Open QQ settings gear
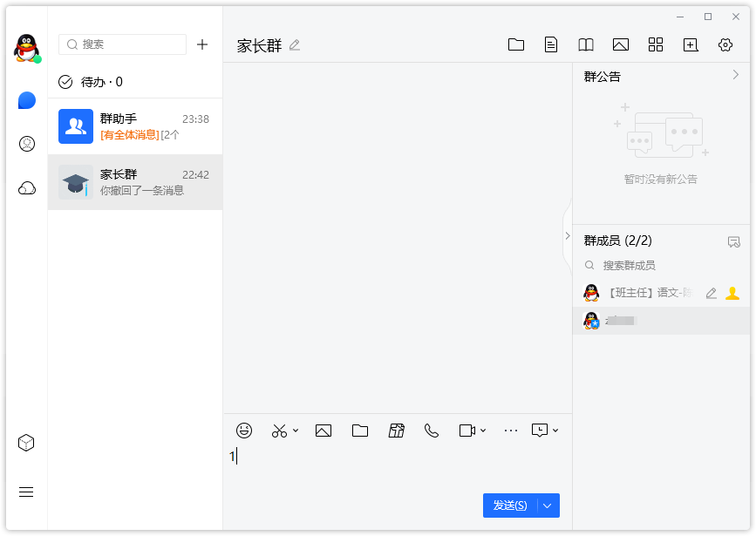The height and width of the screenshot is (536, 756). (x=725, y=44)
